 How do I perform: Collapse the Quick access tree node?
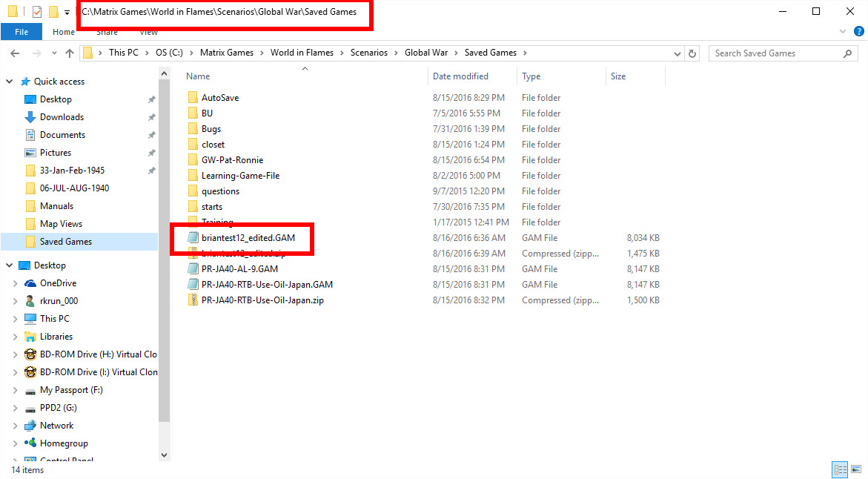click(10, 82)
